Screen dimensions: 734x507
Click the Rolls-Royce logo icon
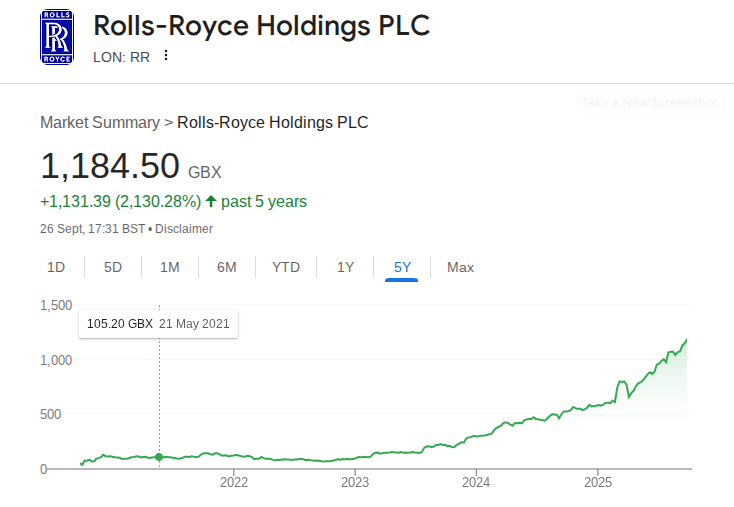click(x=57, y=37)
